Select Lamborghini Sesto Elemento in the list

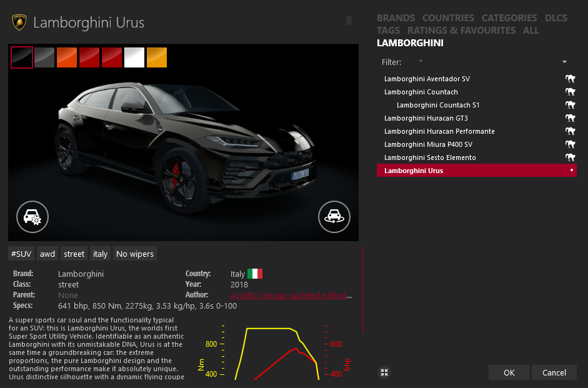tap(477, 157)
